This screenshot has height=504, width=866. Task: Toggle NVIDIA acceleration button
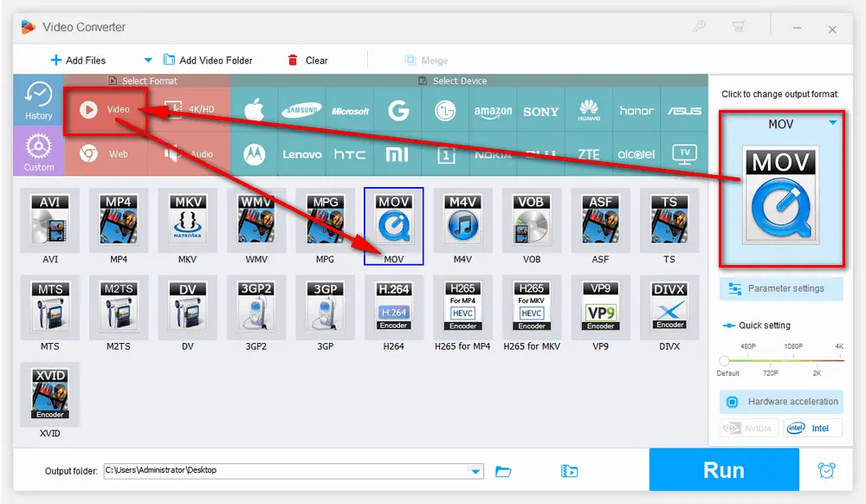coord(748,428)
